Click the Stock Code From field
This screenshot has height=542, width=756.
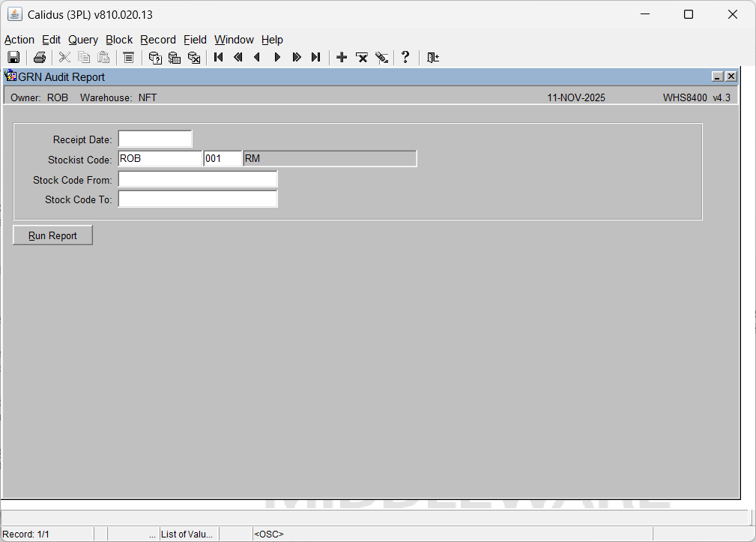[x=198, y=180]
